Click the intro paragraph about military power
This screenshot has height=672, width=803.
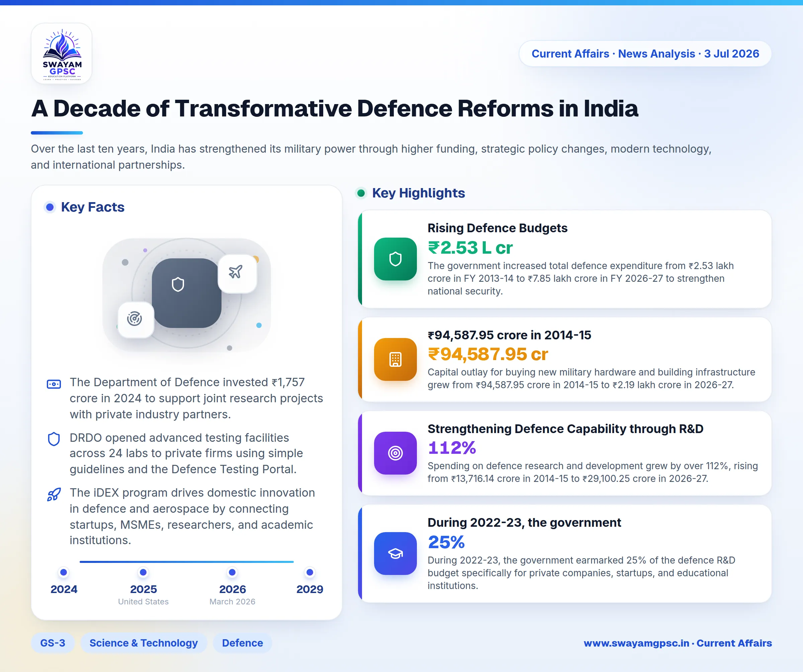(371, 157)
